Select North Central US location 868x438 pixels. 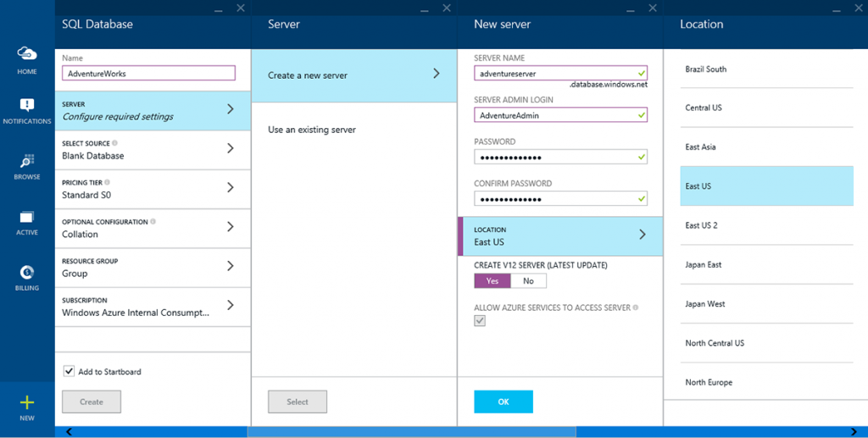point(766,343)
